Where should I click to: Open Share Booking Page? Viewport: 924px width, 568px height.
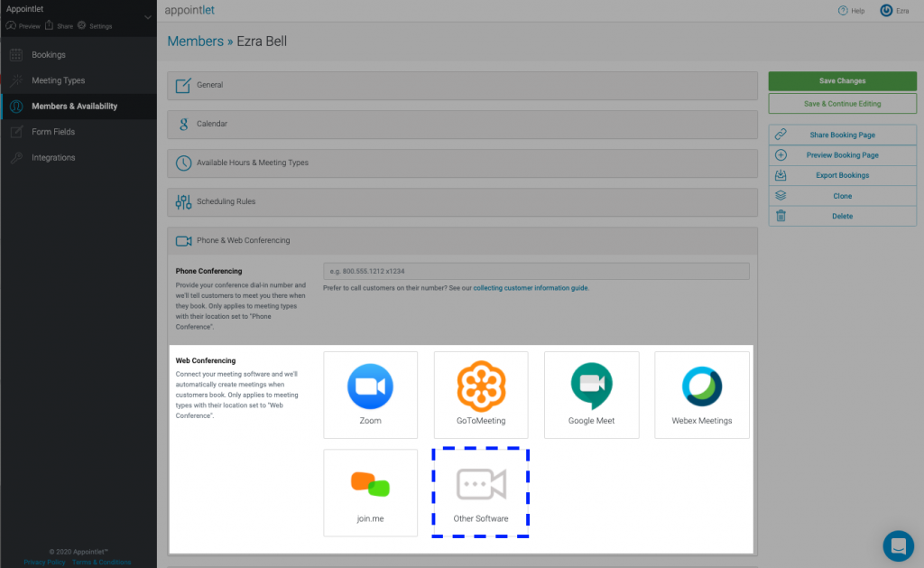(842, 135)
